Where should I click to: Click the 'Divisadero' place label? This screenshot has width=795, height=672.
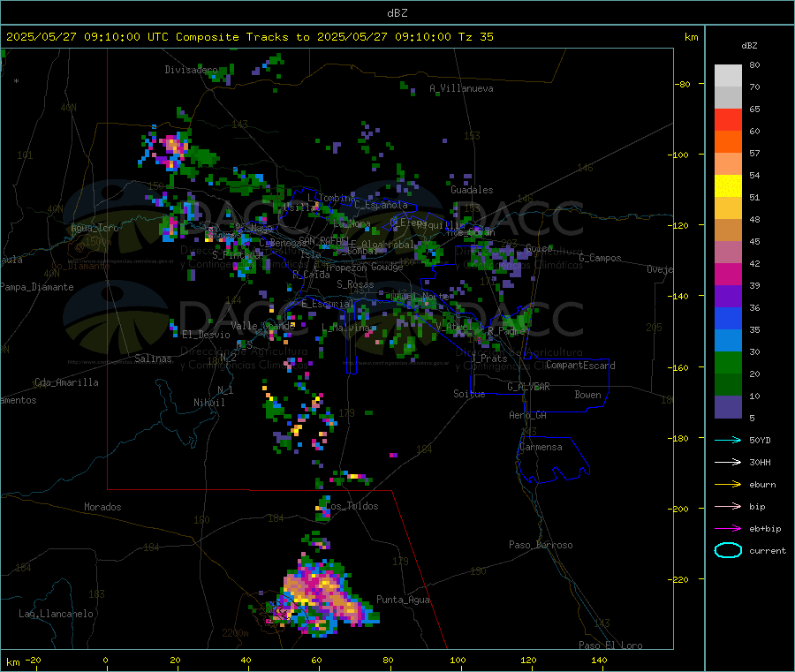(191, 70)
